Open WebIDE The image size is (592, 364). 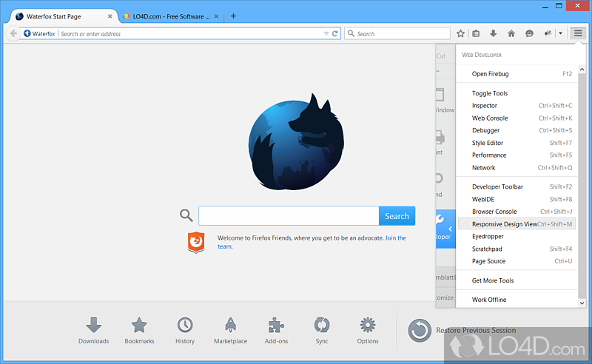(x=517, y=199)
